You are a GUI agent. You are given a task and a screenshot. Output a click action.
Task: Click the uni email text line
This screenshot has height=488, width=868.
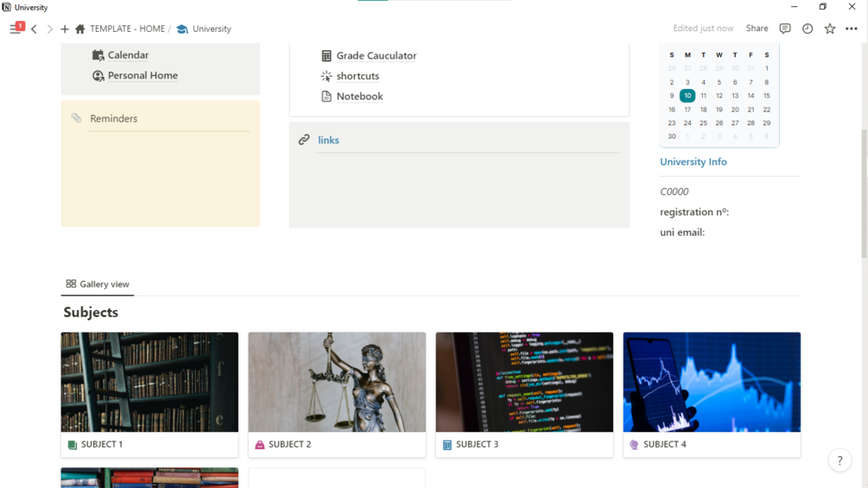tap(682, 232)
